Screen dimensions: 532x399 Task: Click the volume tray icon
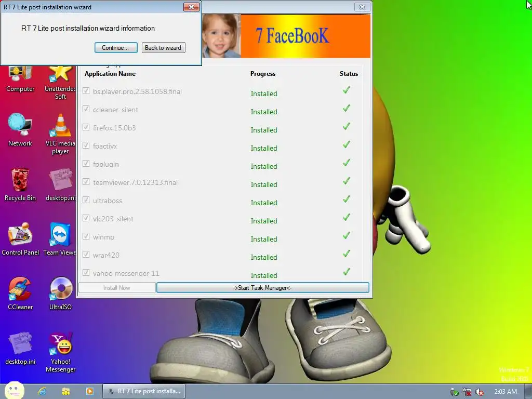pyautogui.click(x=480, y=392)
